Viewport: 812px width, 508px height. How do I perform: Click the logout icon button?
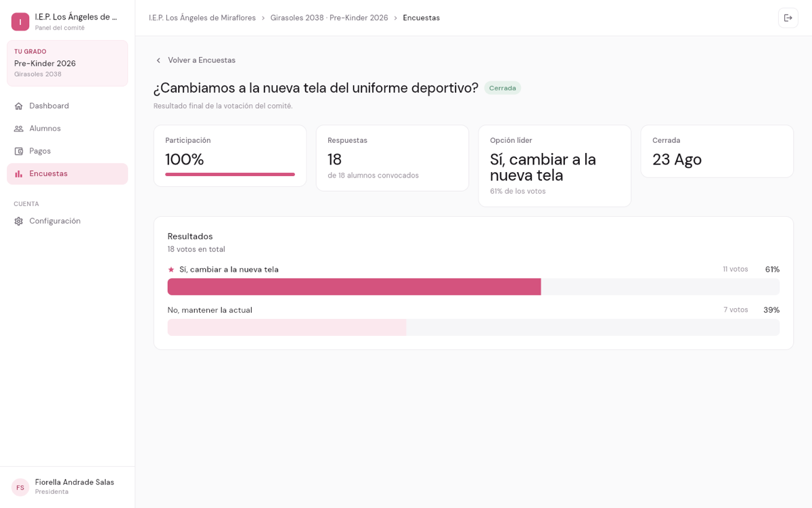(788, 18)
